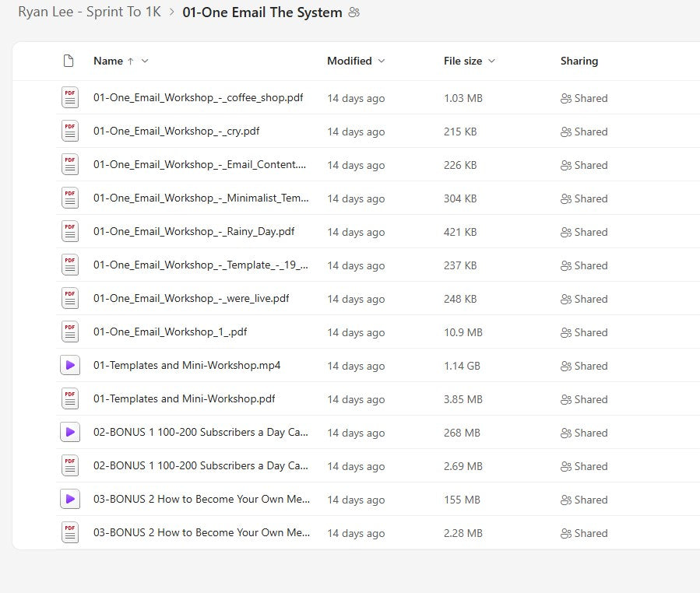700x593 pixels.
Task: Select the 01-One Email The System breadcrumb
Action: [262, 12]
